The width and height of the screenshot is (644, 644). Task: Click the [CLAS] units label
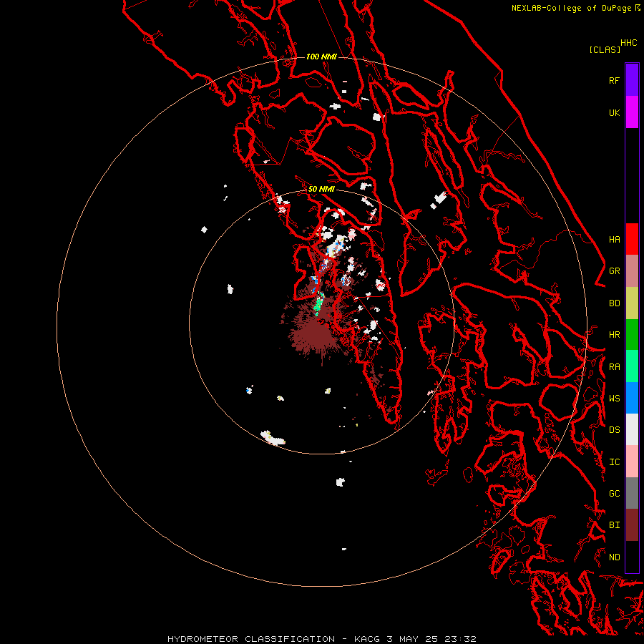[605, 49]
